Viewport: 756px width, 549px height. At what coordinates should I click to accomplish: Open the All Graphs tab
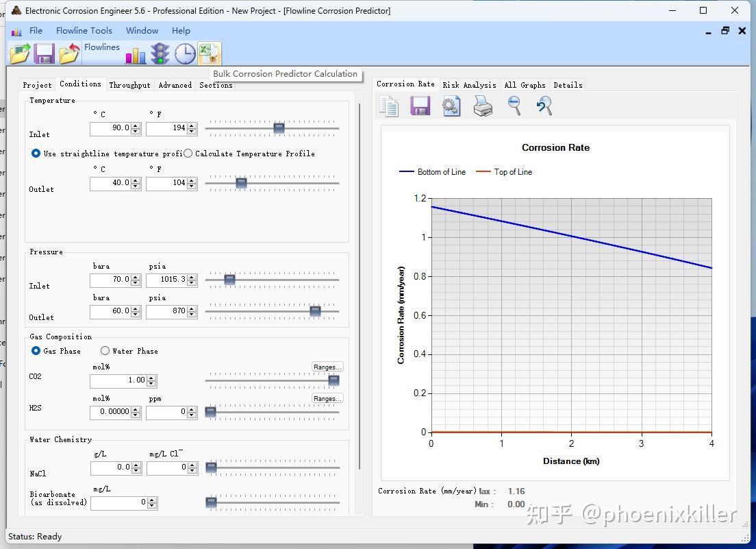(525, 85)
